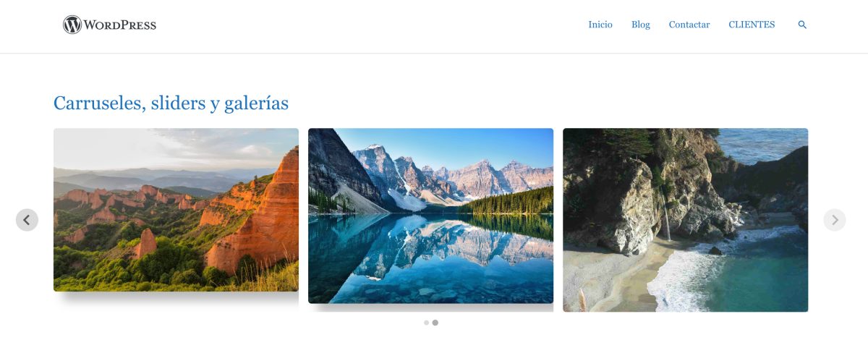Click the WordPress wordmark text
Viewport: 868px width, 340px height.
click(x=120, y=25)
